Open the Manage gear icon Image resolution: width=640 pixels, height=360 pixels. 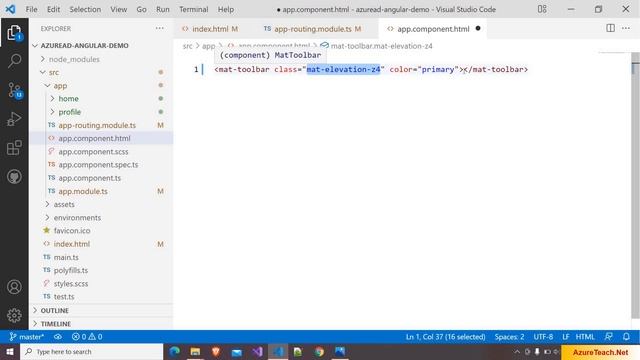tap(14, 315)
